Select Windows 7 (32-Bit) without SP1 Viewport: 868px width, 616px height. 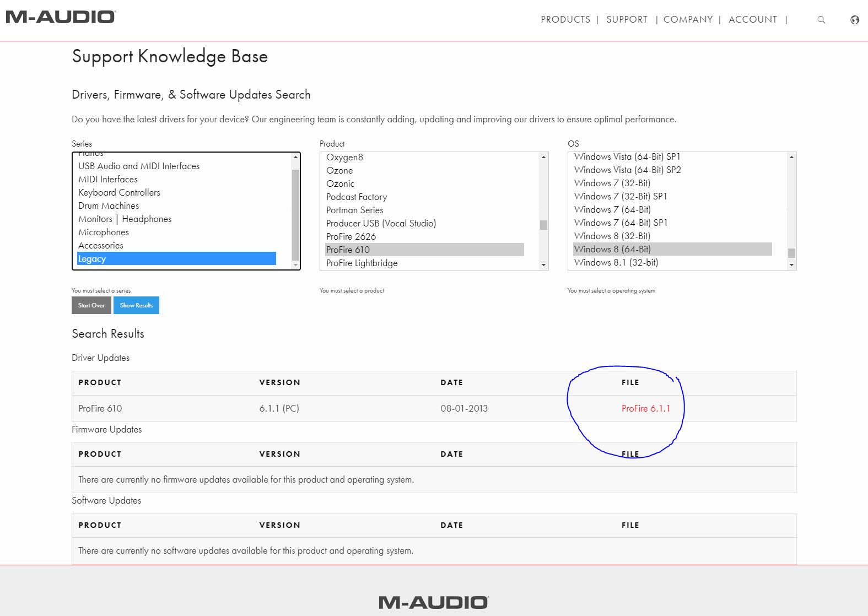(672, 183)
